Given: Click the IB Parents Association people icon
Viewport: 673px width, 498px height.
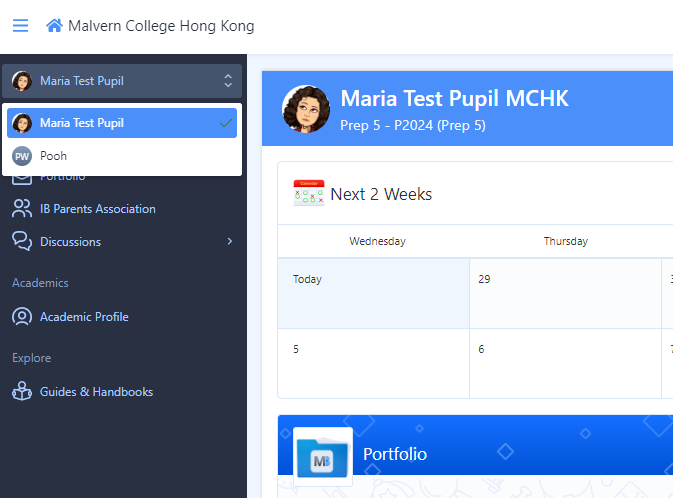Looking at the screenshot, I should (22, 209).
